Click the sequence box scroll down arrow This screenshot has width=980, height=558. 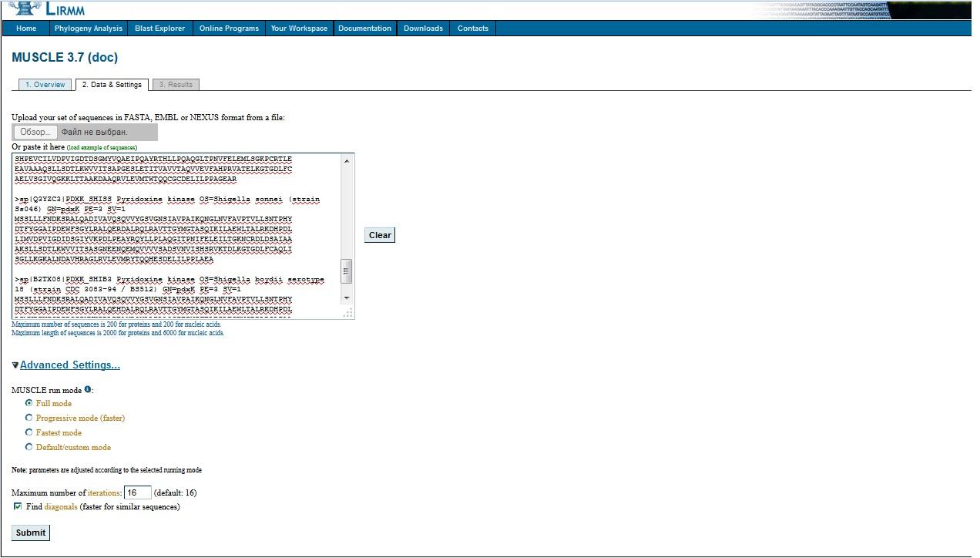click(x=347, y=297)
